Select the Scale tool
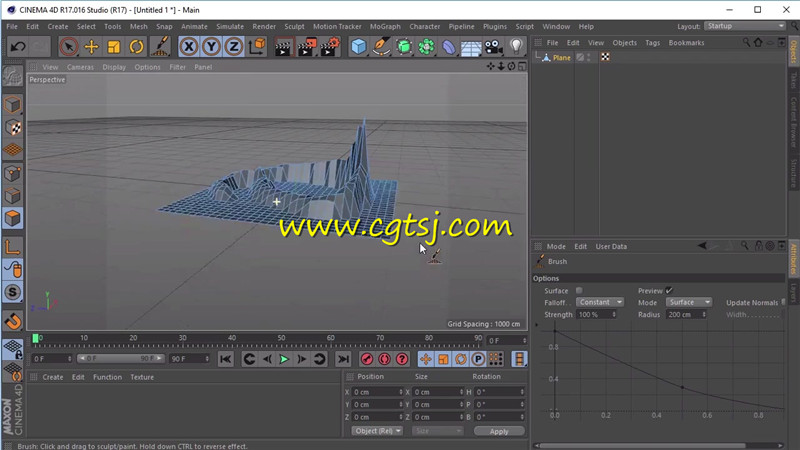 pyautogui.click(x=114, y=47)
